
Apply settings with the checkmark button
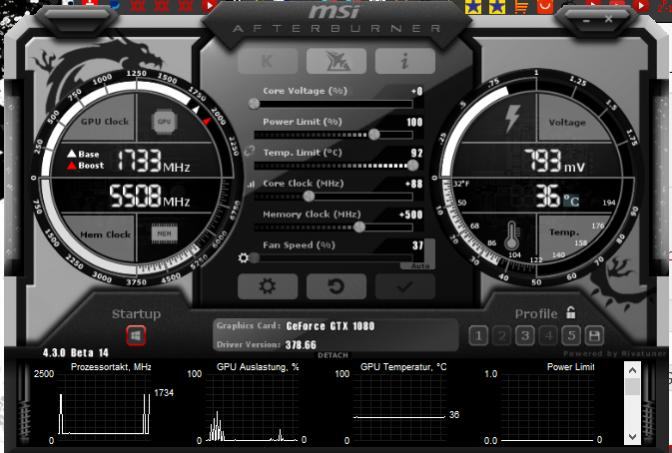coord(405,286)
